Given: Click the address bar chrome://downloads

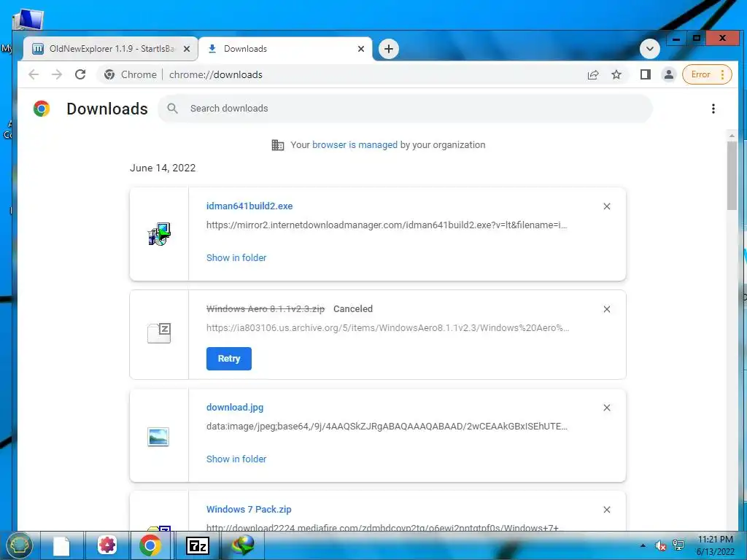Looking at the screenshot, I should point(216,75).
